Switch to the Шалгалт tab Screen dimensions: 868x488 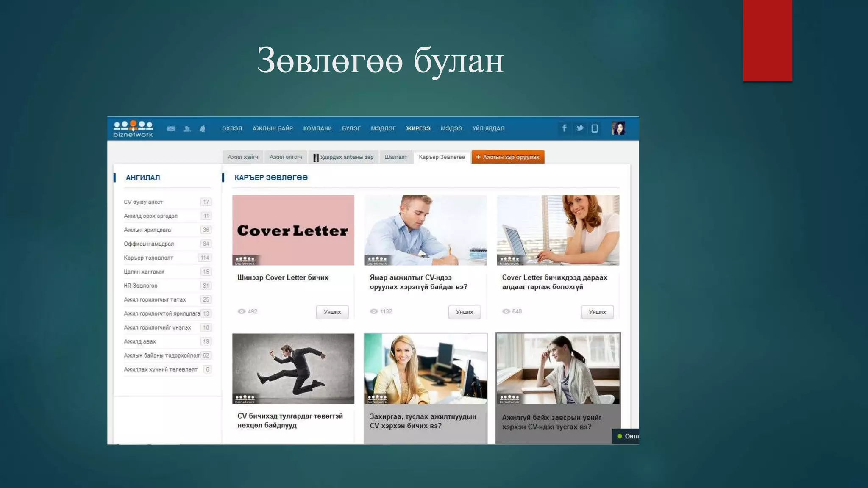(x=396, y=157)
